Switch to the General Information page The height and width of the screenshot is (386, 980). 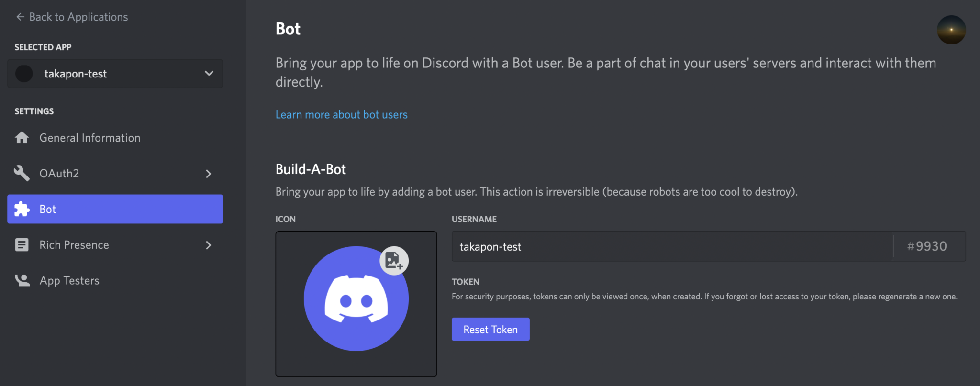click(90, 138)
